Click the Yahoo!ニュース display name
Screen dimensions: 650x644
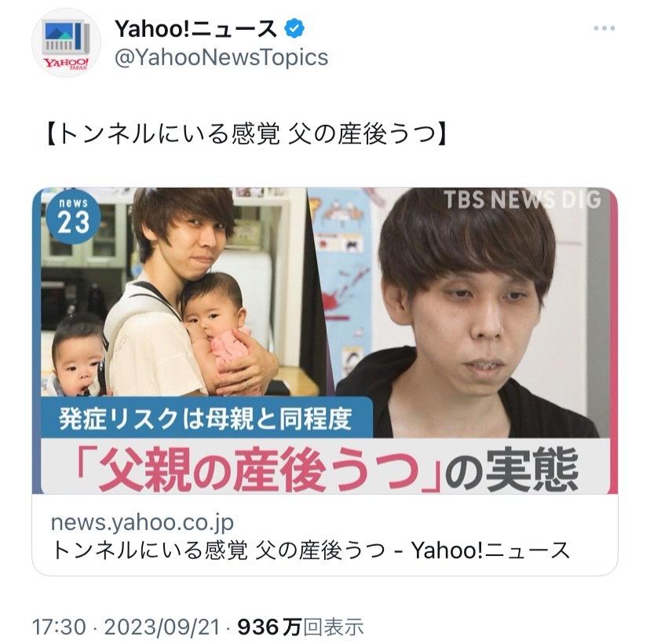click(195, 28)
